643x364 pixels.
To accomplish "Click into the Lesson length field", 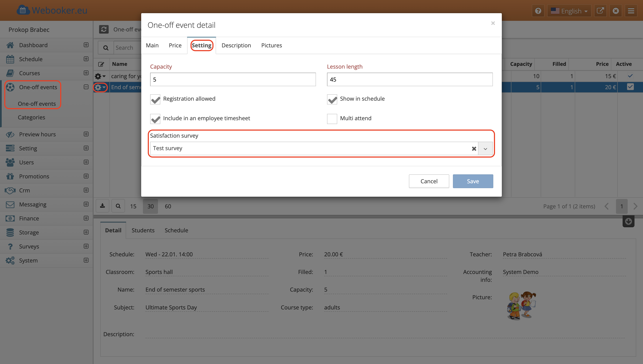I will [410, 79].
